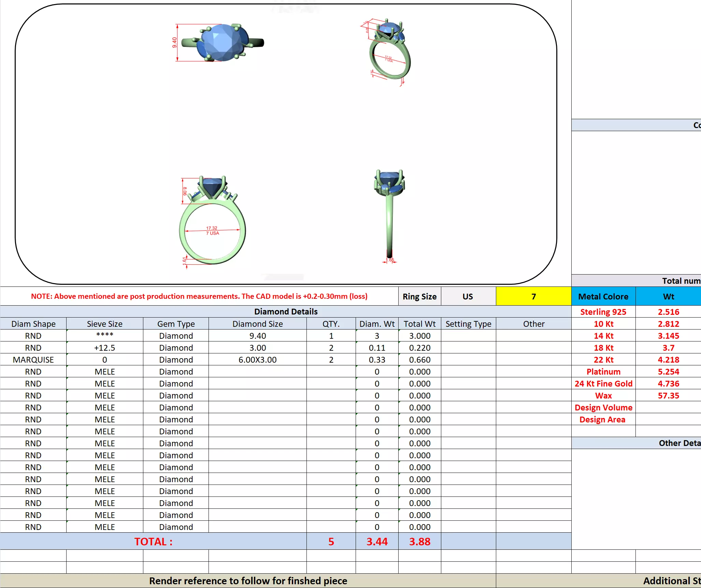Select the Setting Type column header

[468, 324]
